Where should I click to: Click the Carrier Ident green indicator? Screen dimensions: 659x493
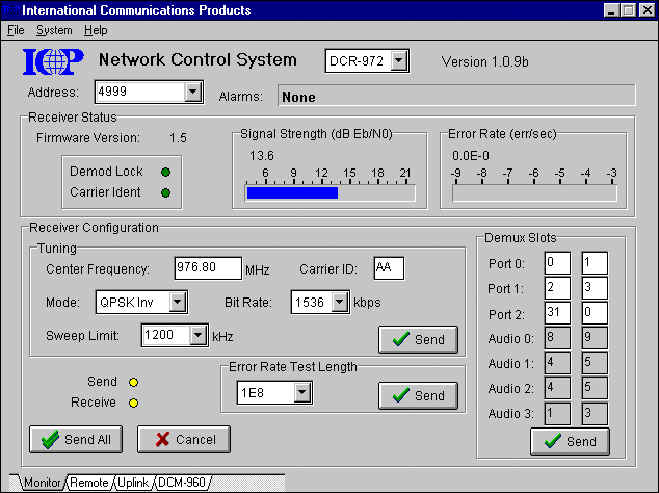166,193
